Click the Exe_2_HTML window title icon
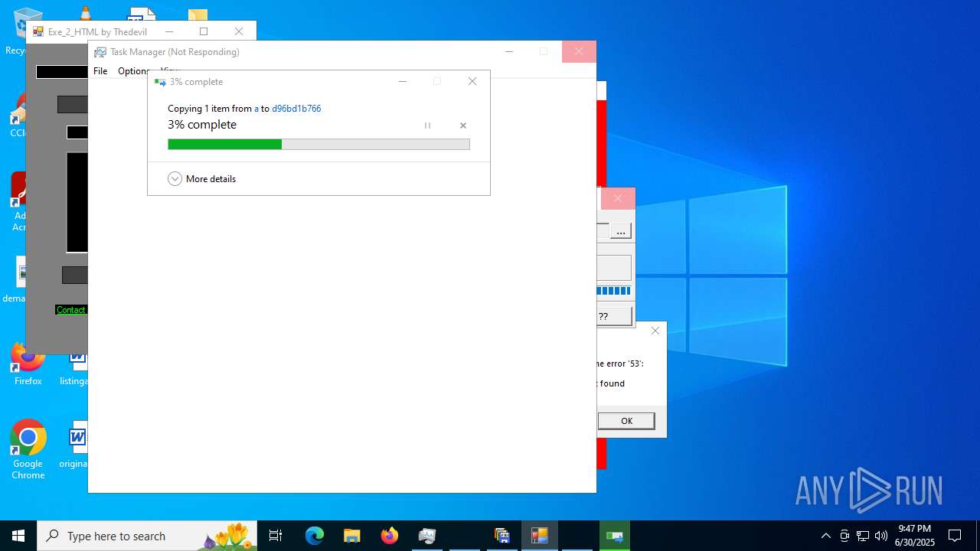The height and width of the screenshot is (551, 980). [x=38, y=31]
